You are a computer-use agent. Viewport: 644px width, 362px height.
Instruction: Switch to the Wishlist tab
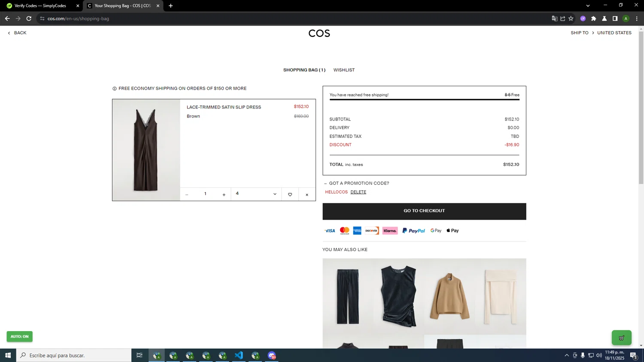pyautogui.click(x=344, y=70)
